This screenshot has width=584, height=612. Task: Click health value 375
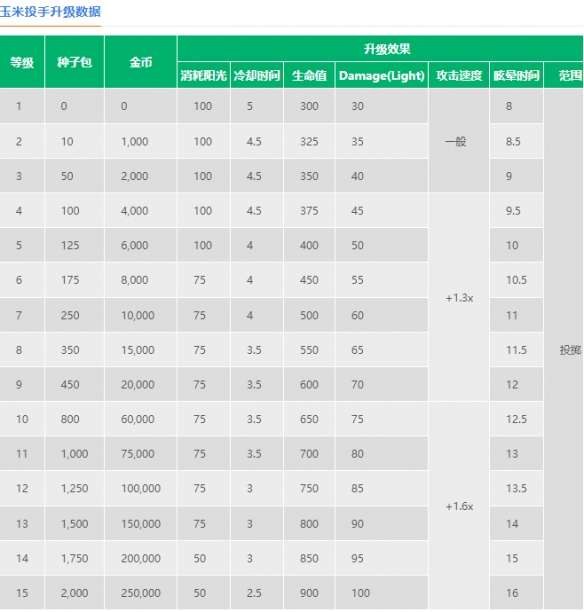(309, 211)
